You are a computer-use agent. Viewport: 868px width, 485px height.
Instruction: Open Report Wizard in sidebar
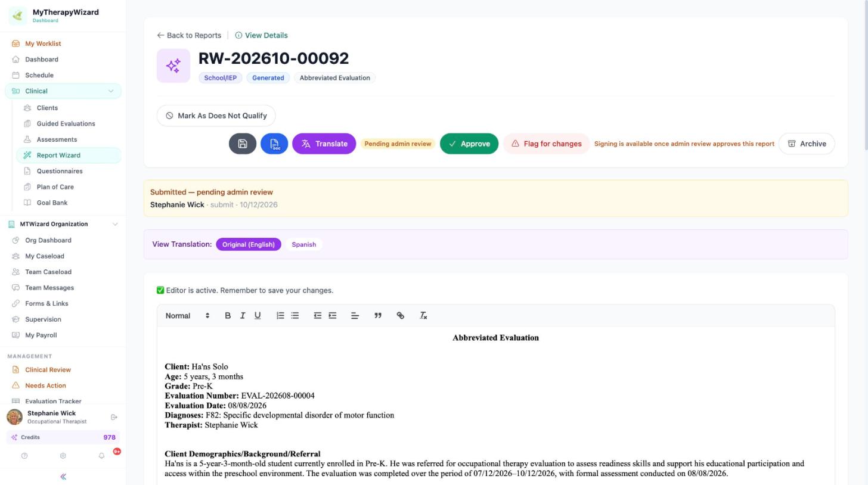coord(69,156)
